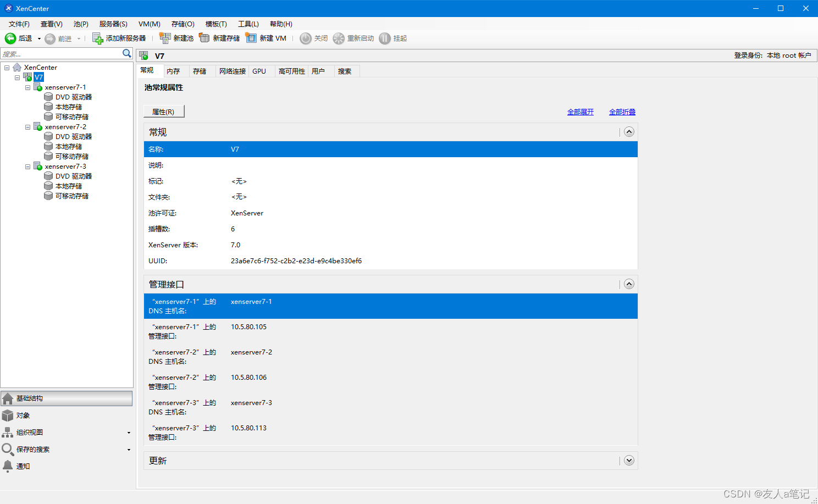Collapse the 常规 section chevron
Image resolution: width=818 pixels, height=504 pixels.
[x=629, y=132]
